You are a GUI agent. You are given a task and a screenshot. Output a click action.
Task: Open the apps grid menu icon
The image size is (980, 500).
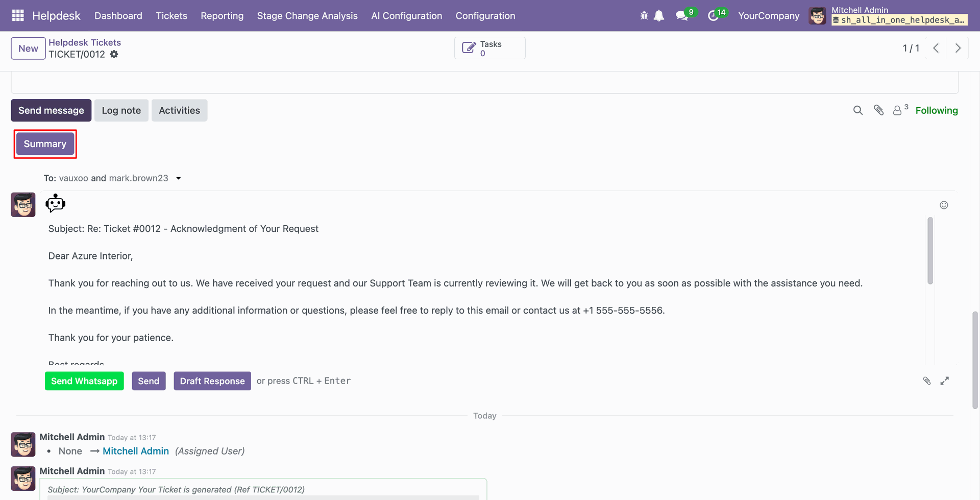point(18,16)
